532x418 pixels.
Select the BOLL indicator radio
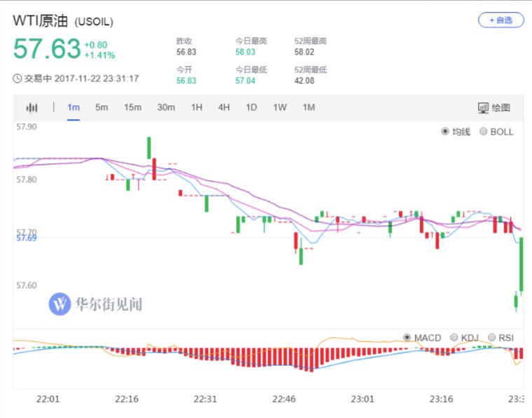tap(483, 131)
